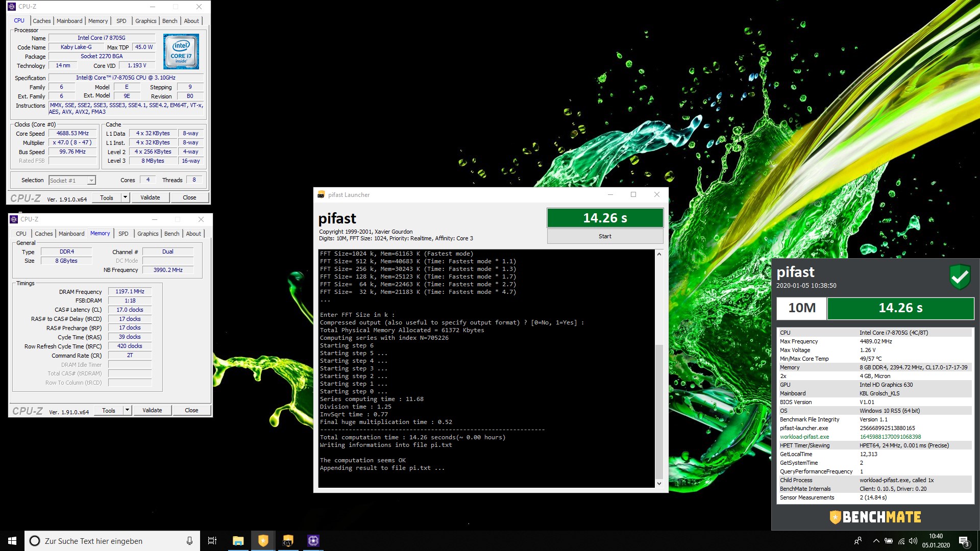This screenshot has width=980, height=551.
Task: Click the pifast console scroll-down arrow
Action: click(659, 484)
